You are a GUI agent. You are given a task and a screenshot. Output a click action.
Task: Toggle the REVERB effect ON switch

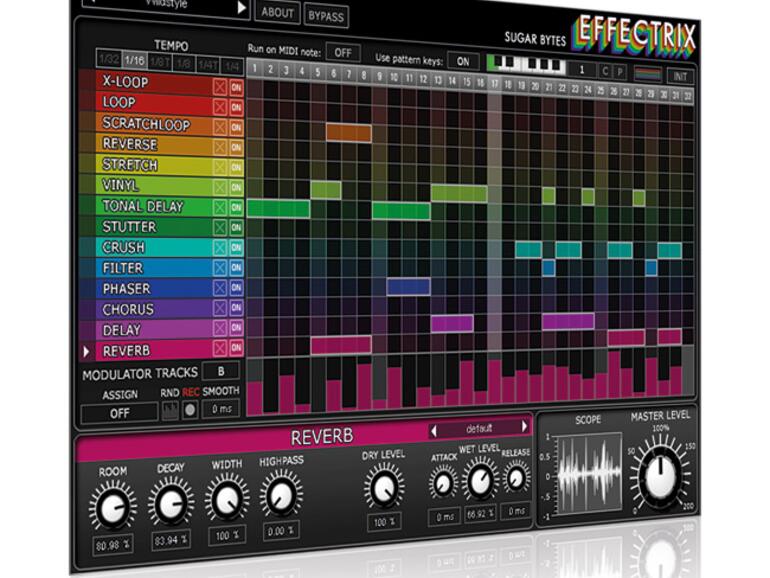click(236, 348)
